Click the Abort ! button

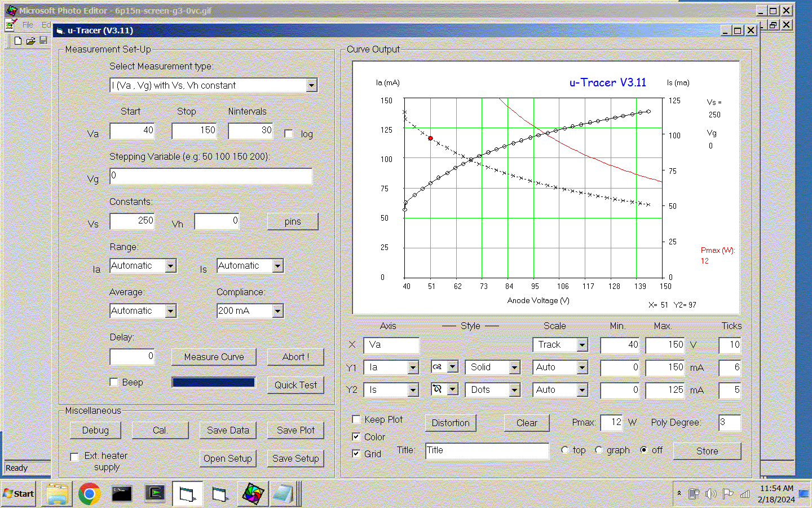coord(295,357)
